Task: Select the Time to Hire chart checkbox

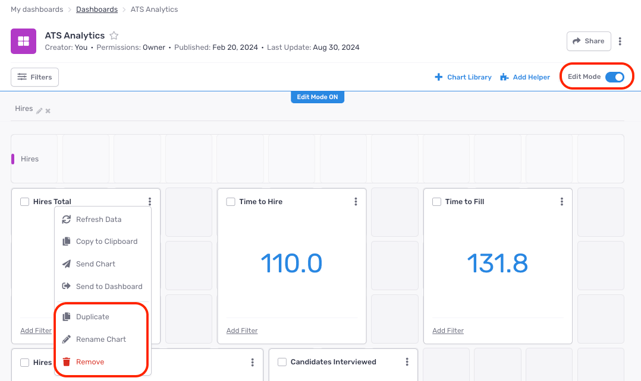Action: click(x=231, y=202)
